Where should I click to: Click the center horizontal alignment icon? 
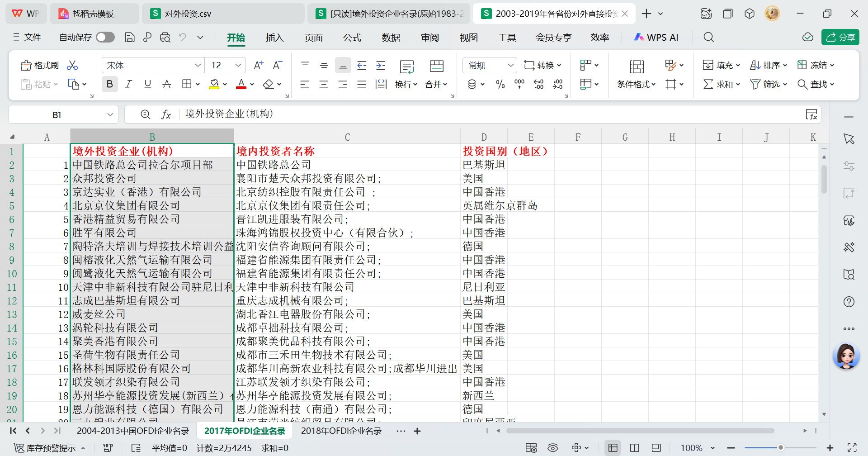pos(324,84)
